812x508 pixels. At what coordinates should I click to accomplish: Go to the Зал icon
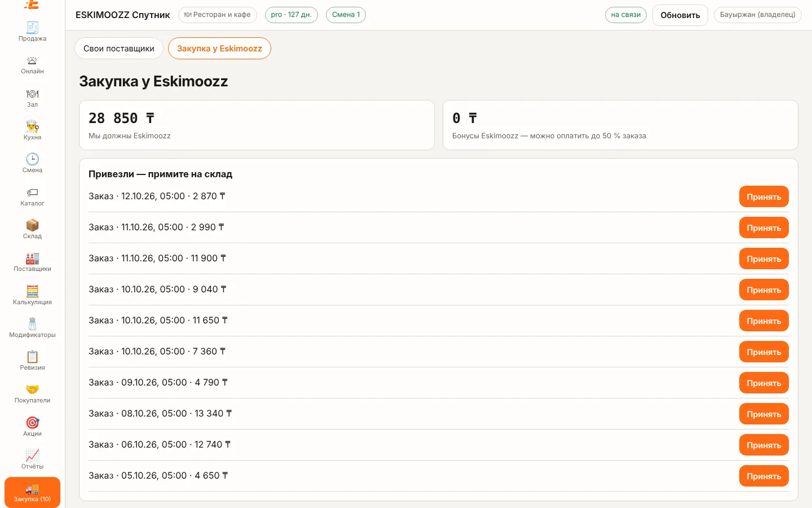pos(32,93)
